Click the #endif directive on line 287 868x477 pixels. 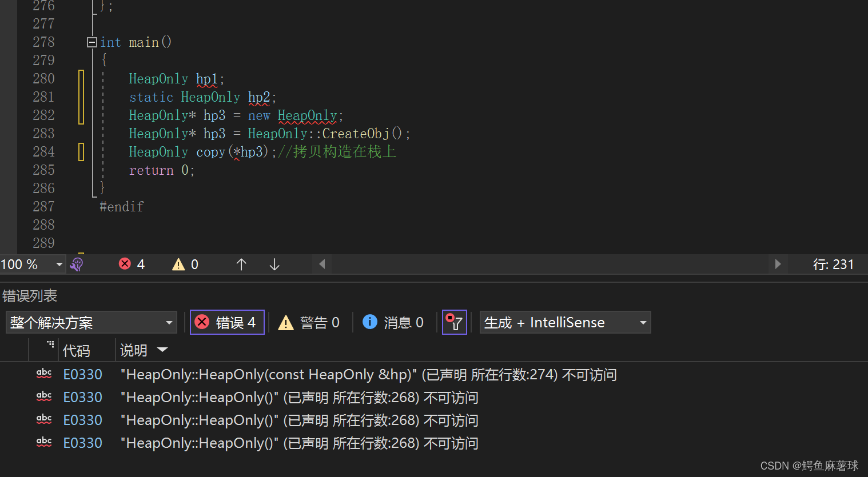tap(122, 207)
